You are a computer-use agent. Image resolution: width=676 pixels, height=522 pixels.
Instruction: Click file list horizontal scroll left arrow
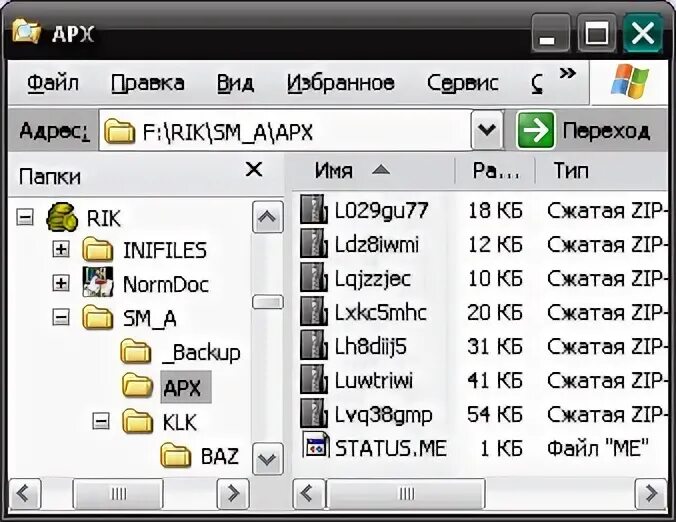tap(307, 494)
